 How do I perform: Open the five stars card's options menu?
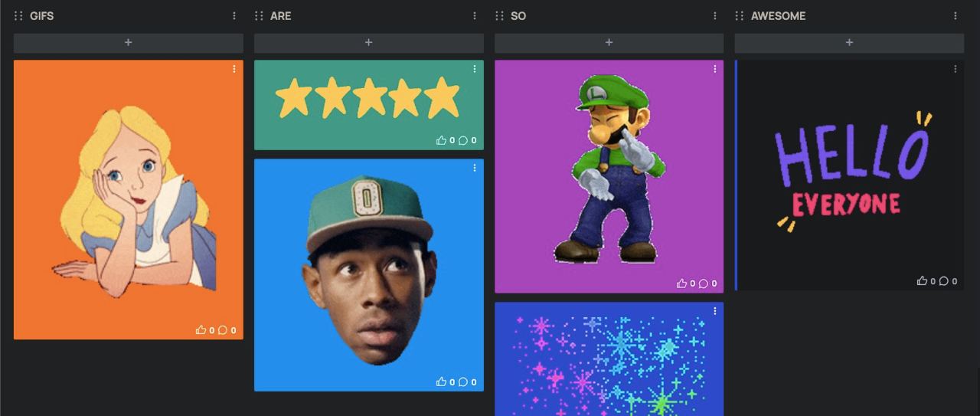475,69
